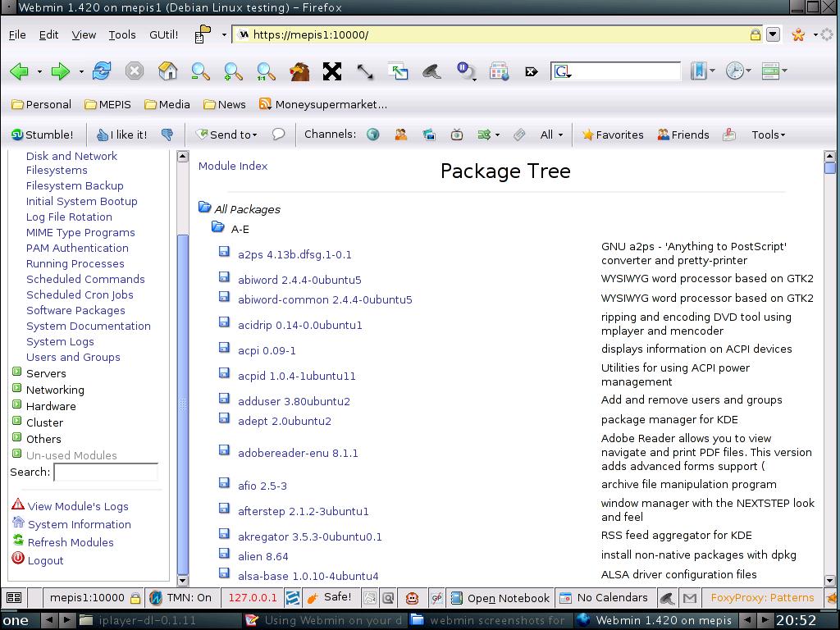Click the View Module's Logs warning icon
Viewport: 840px width, 630px height.
(18, 504)
